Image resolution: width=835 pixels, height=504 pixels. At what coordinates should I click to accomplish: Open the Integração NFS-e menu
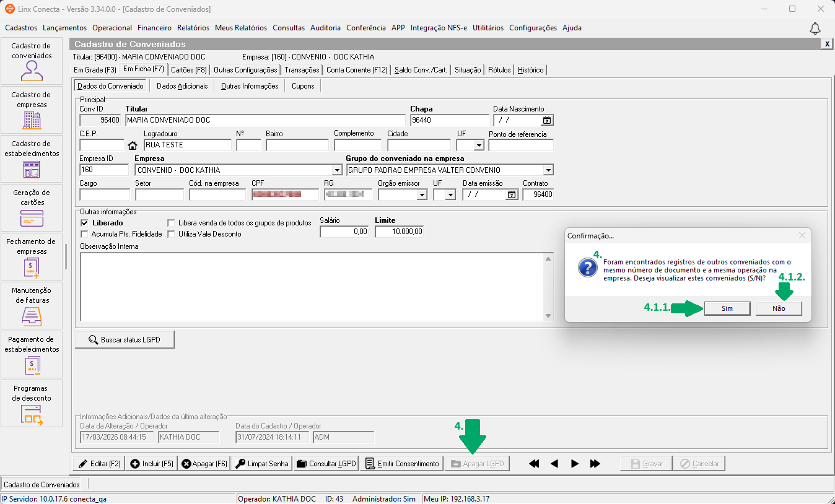pyautogui.click(x=439, y=28)
